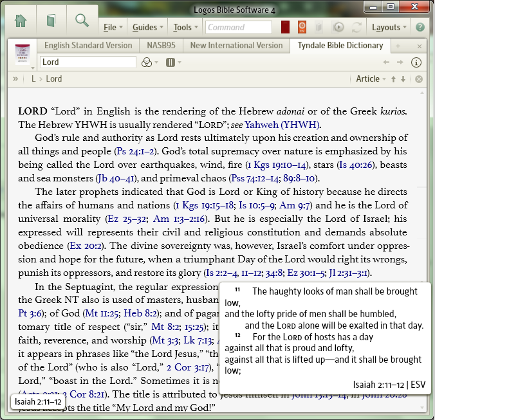Follow the Am 9:7 link

pyautogui.click(x=295, y=205)
